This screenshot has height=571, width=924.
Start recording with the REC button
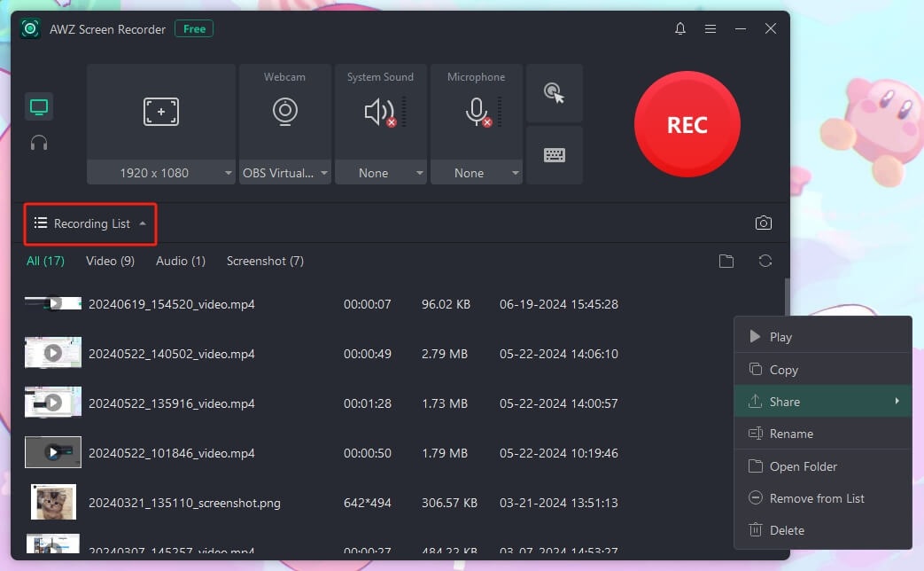point(687,124)
